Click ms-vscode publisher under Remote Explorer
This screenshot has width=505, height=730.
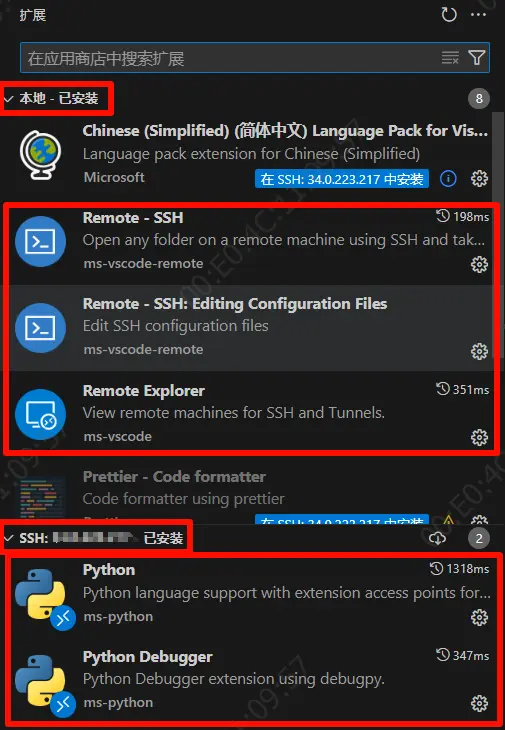[x=118, y=437]
